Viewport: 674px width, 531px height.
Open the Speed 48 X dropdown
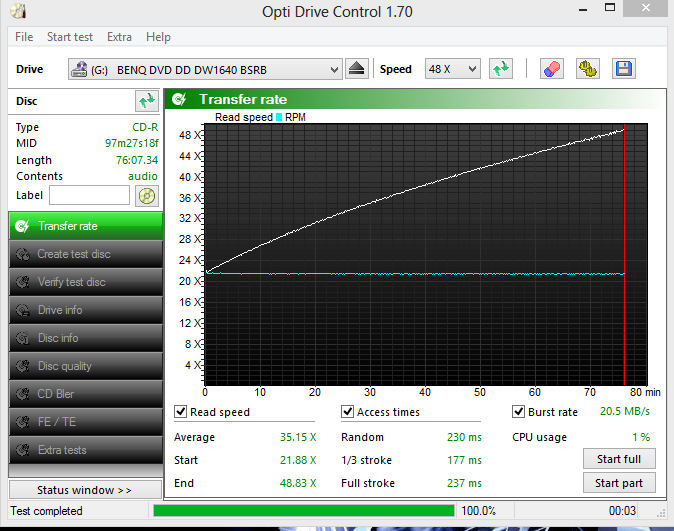tap(453, 69)
